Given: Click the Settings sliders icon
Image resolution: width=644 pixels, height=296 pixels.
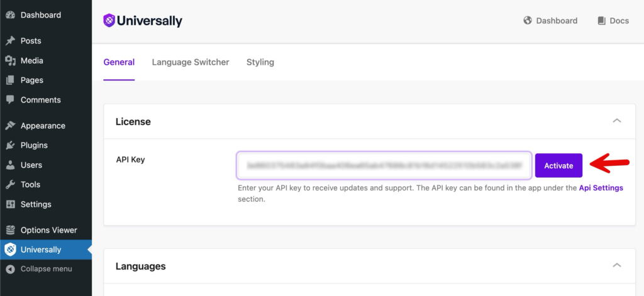Looking at the screenshot, I should [10, 204].
